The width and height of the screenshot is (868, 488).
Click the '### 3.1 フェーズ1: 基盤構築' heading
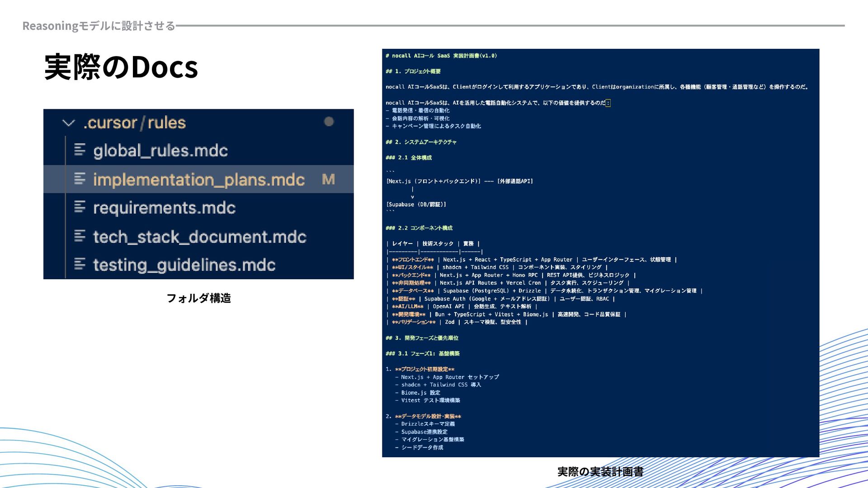coord(423,354)
